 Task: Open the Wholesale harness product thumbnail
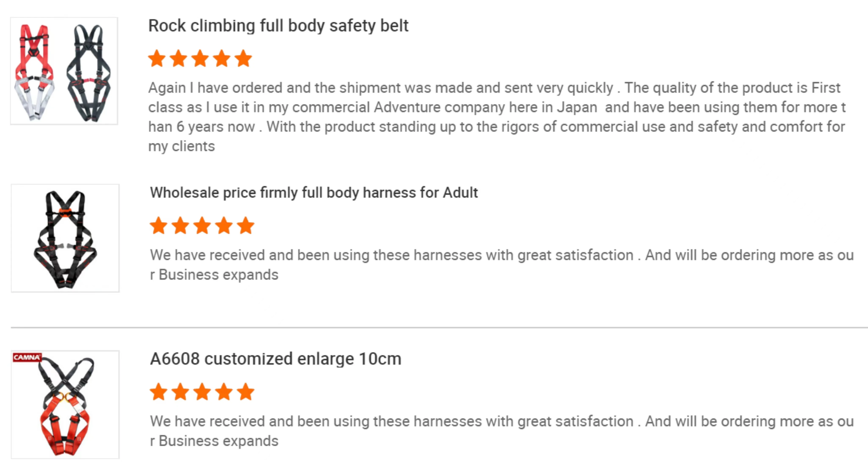click(65, 238)
